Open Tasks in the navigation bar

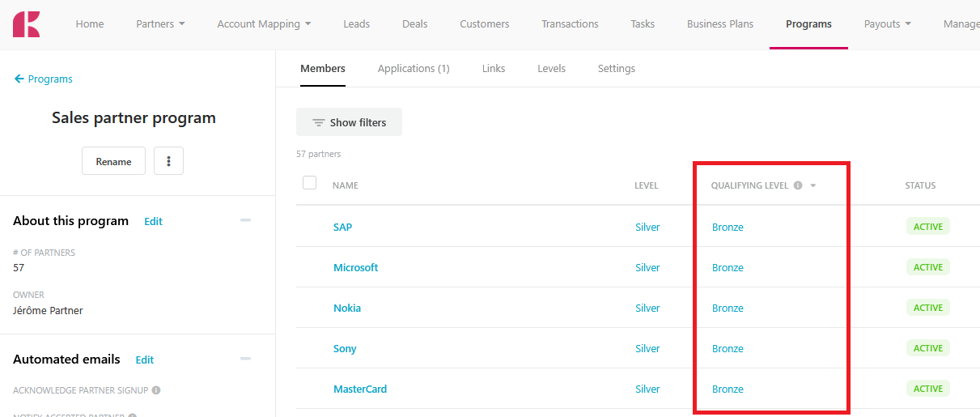pyautogui.click(x=643, y=24)
